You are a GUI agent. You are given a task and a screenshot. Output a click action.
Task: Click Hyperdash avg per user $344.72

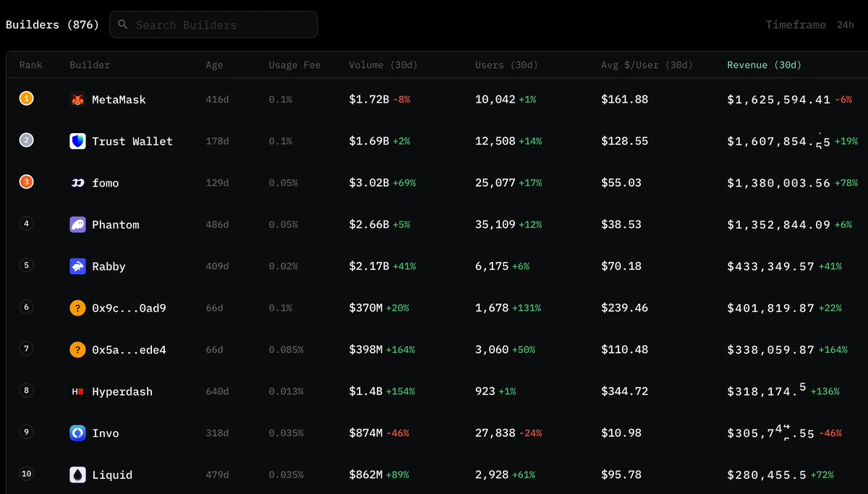624,392
